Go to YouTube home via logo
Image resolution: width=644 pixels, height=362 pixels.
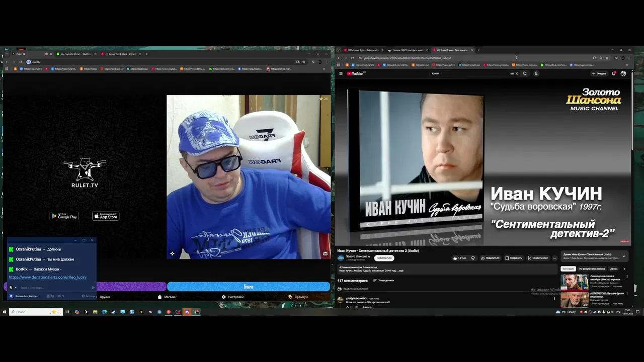355,73
